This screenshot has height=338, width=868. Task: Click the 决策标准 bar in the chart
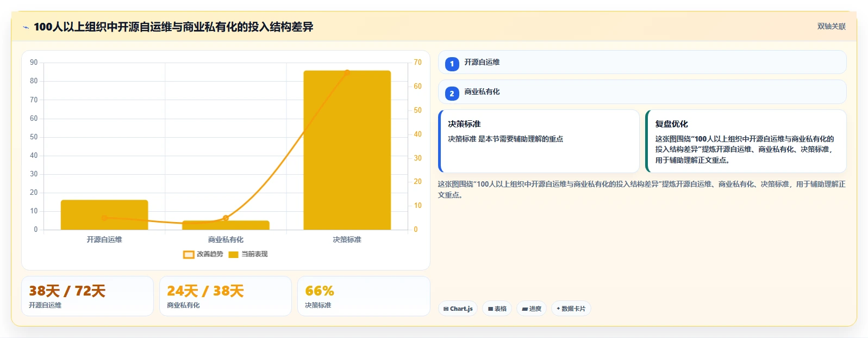[347, 150]
